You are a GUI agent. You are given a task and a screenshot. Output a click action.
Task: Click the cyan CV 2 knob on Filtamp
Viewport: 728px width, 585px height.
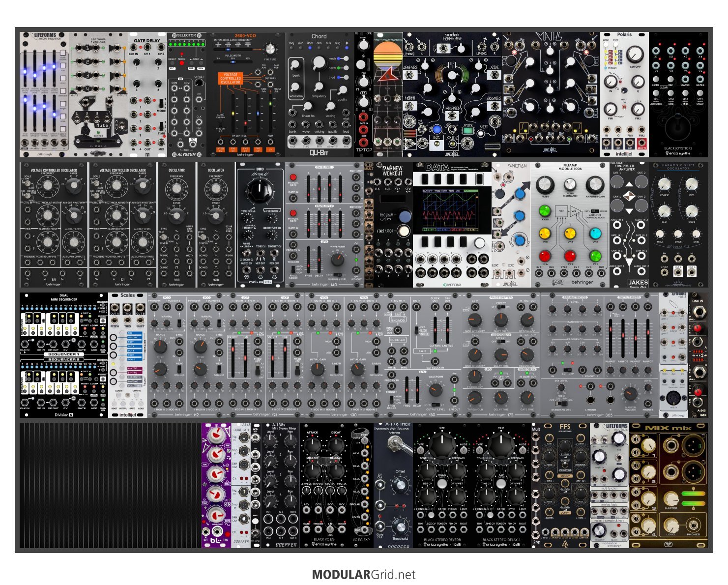pos(595,234)
